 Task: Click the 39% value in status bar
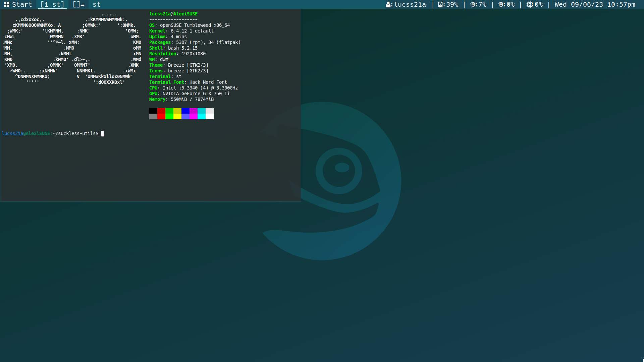[452, 4]
